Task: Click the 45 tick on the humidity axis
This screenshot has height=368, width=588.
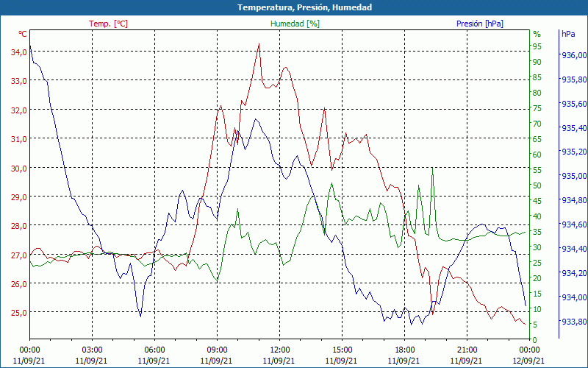Action: click(x=537, y=201)
